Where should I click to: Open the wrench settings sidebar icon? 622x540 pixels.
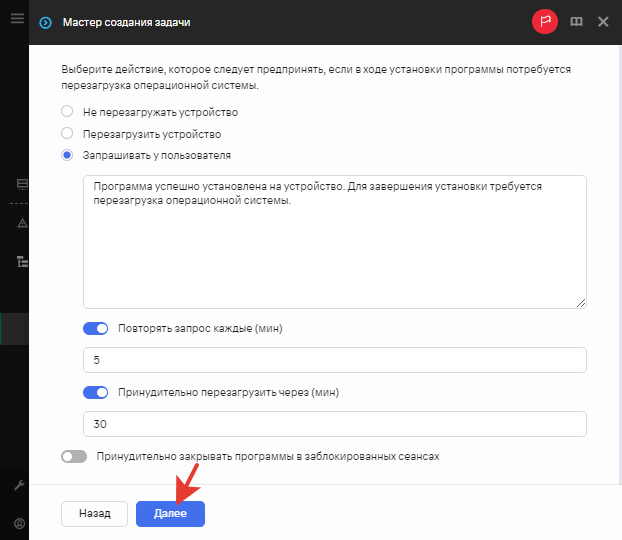19,485
